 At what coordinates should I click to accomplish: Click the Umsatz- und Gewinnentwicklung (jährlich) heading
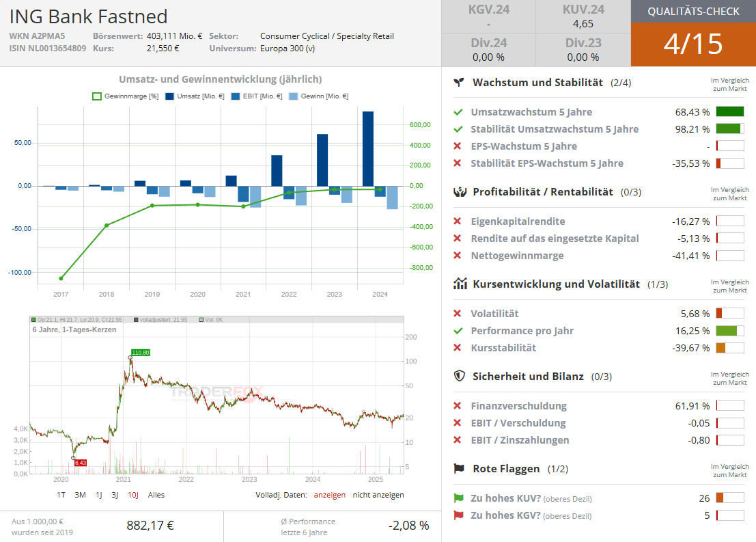(x=221, y=79)
